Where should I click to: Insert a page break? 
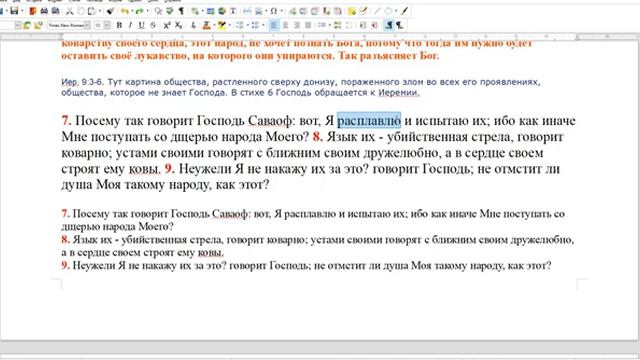point(247,11)
